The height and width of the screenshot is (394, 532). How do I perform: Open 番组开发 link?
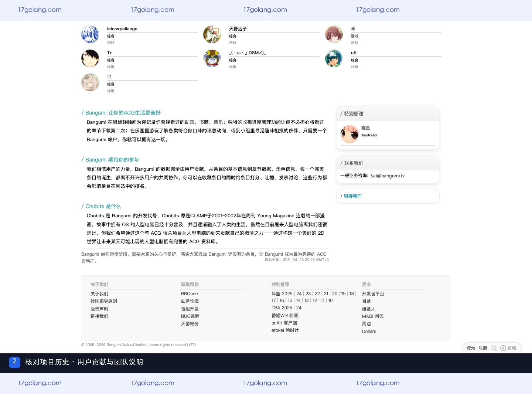190,309
